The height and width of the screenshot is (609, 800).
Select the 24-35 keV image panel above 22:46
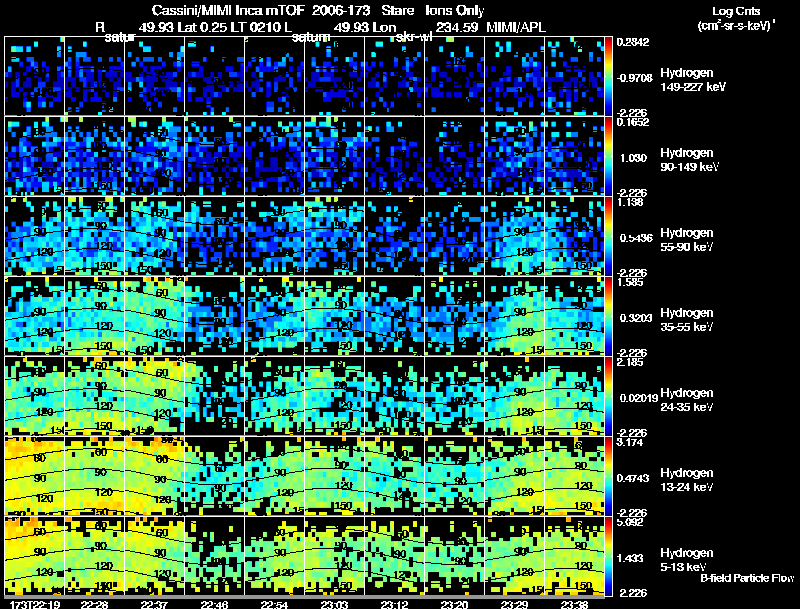click(x=214, y=396)
